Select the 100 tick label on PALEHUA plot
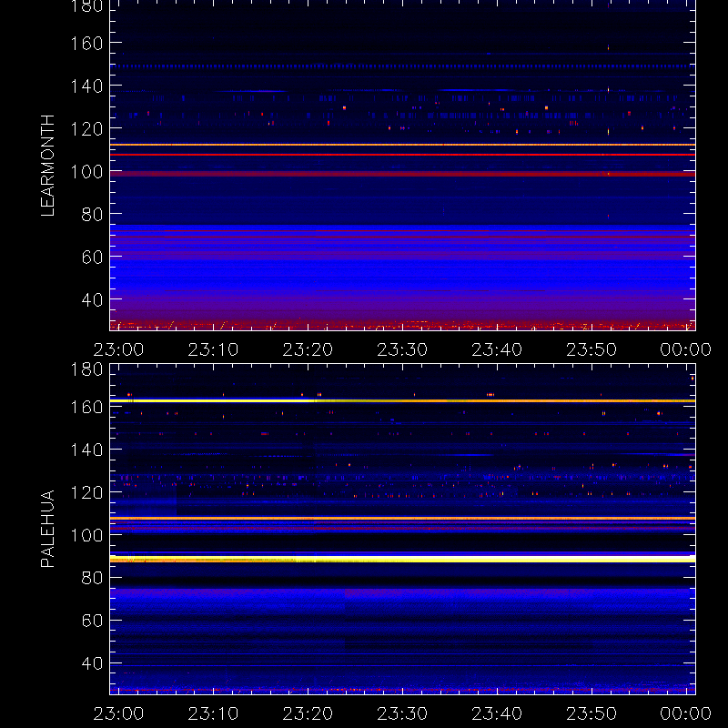728x728 pixels. (x=86, y=535)
